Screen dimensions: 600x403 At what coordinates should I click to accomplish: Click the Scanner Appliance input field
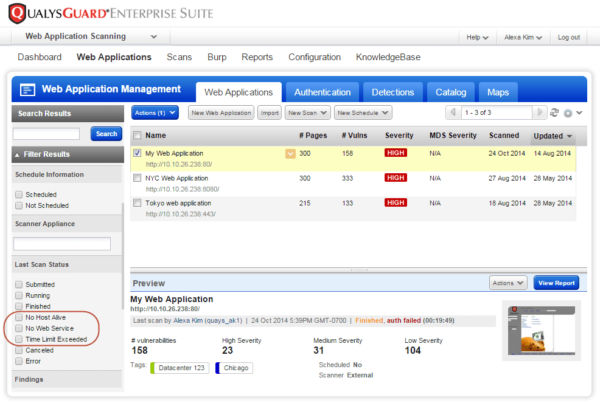(x=62, y=244)
